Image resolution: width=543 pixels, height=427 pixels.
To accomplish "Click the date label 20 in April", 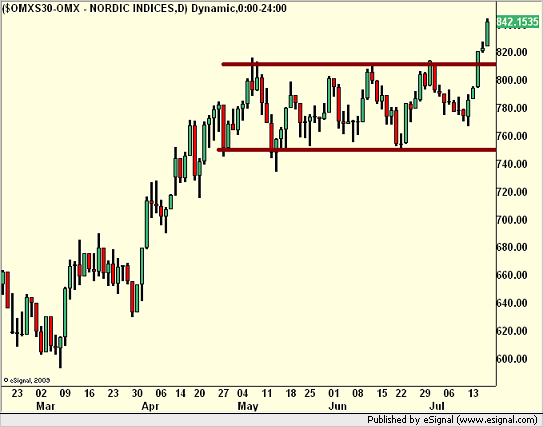I will click(199, 393).
